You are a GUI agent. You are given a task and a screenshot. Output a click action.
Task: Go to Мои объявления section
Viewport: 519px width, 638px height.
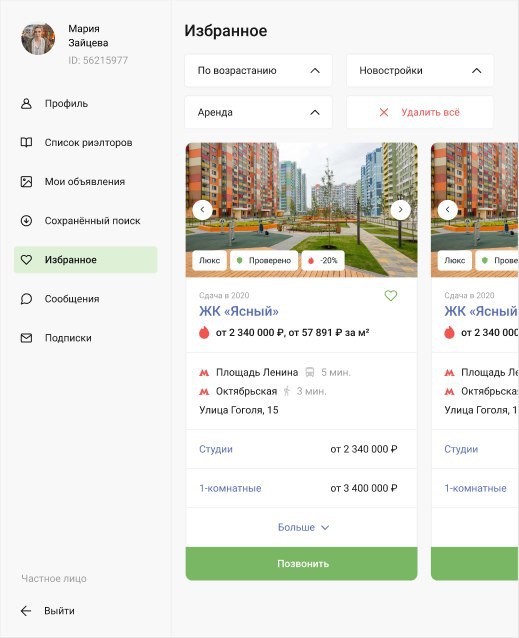(x=85, y=181)
